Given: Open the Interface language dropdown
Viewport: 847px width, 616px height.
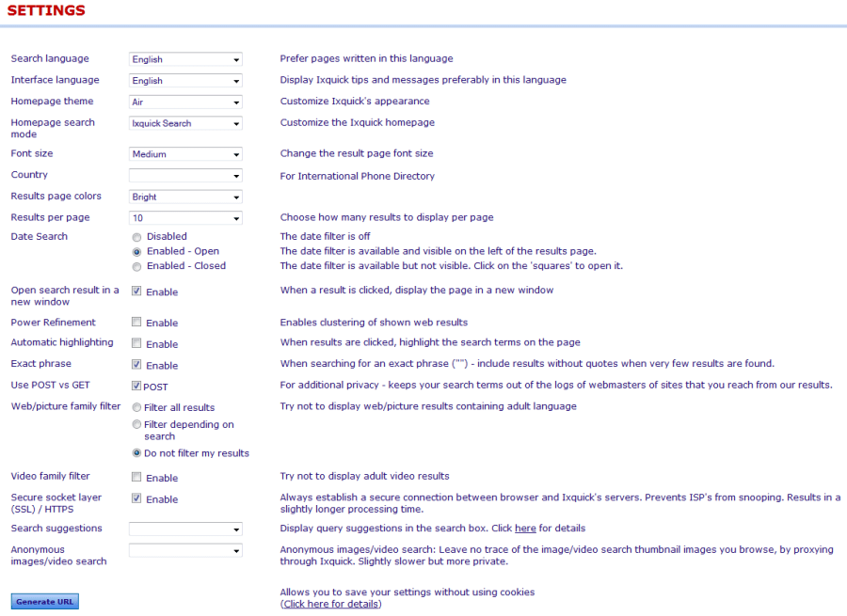Looking at the screenshot, I should point(185,81).
